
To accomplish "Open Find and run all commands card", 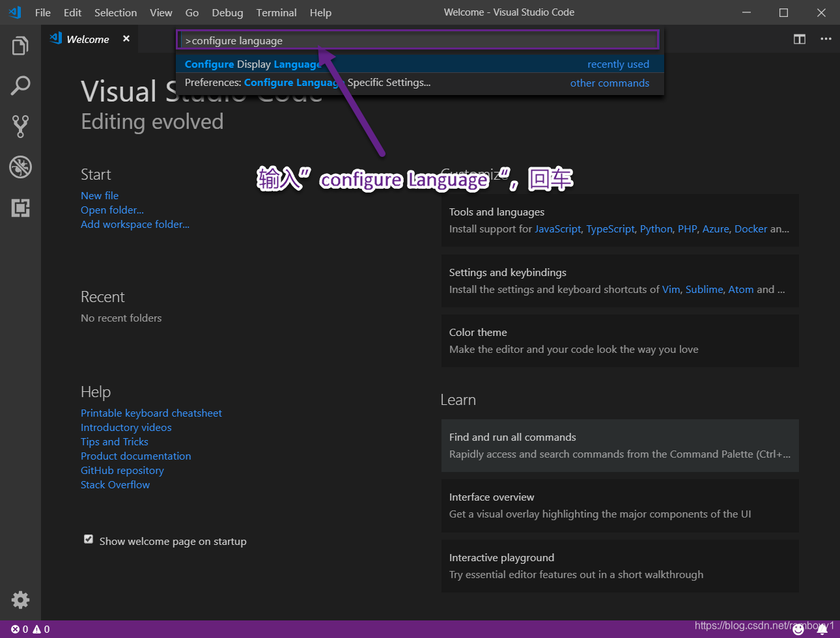I will [620, 446].
